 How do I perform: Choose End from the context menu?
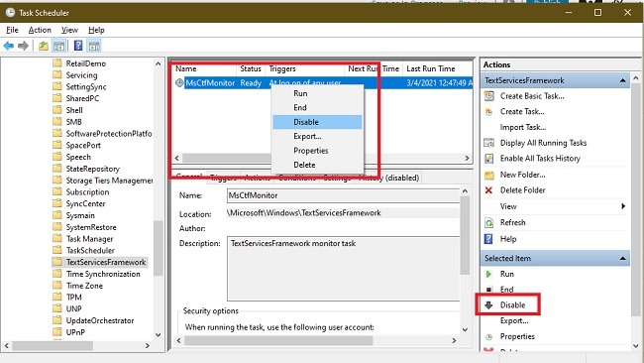317,108
